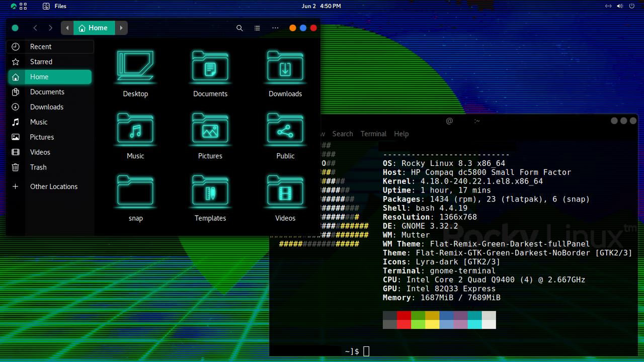Go forward with the right chevron
The image size is (644, 362).
(50, 28)
